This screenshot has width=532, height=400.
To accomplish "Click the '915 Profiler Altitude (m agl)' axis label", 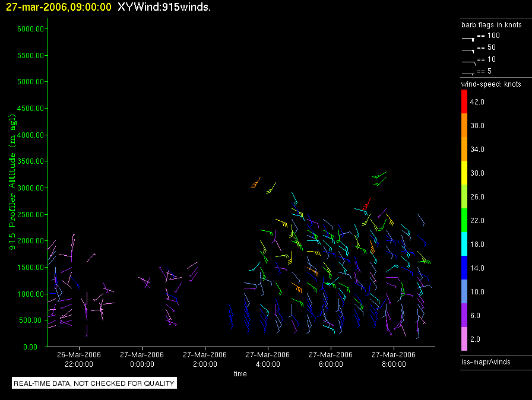I will [12, 182].
